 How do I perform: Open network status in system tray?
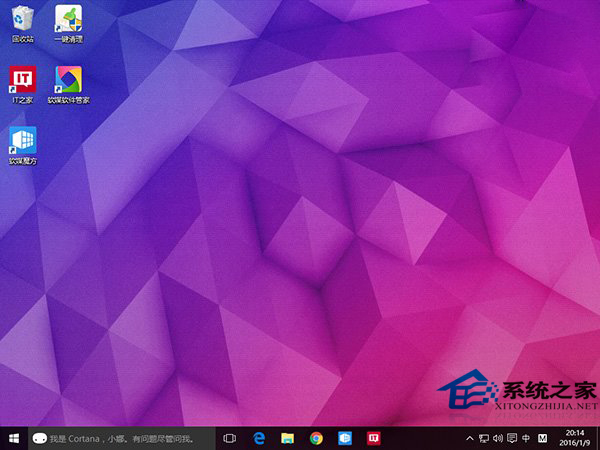click(484, 439)
